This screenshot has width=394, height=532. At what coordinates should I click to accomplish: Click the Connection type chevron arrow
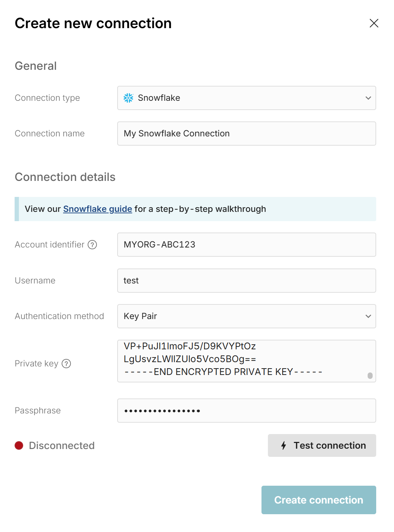click(368, 98)
